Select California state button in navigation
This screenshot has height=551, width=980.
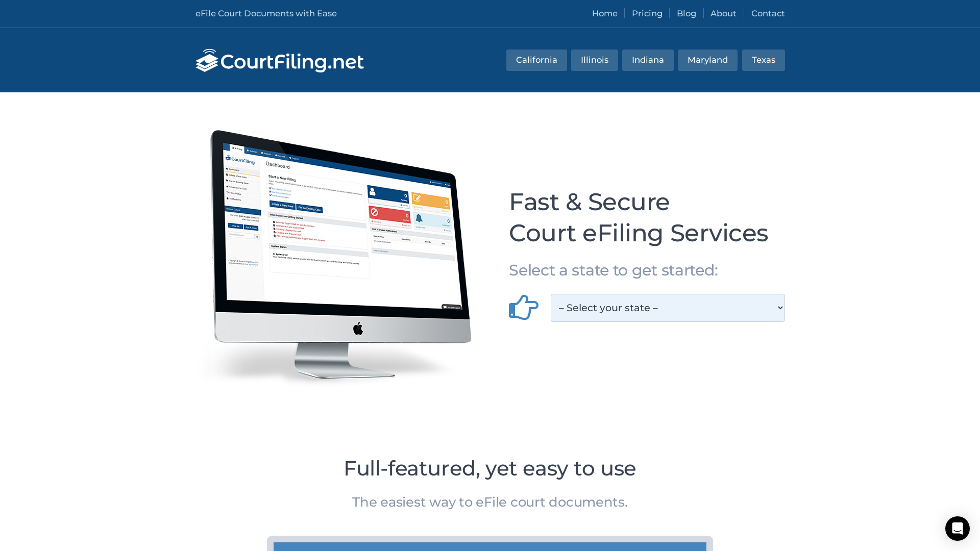536,60
